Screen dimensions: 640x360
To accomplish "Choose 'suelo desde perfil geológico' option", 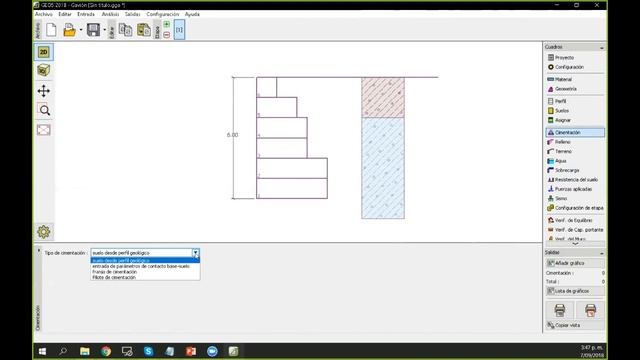I will click(x=145, y=260).
